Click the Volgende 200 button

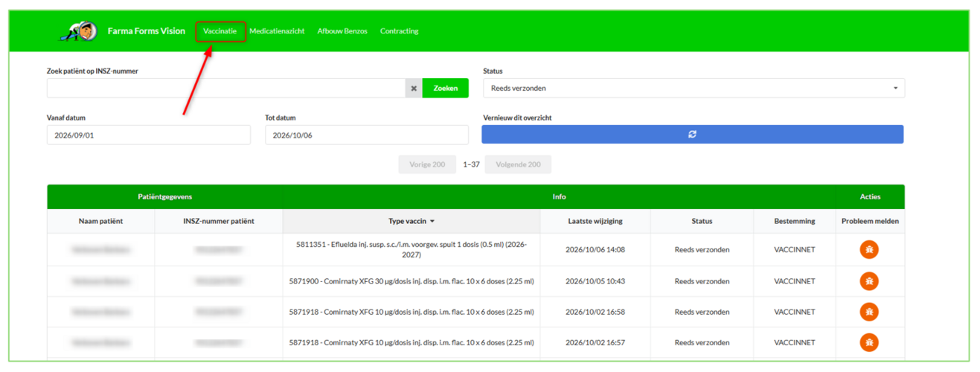pos(518,164)
